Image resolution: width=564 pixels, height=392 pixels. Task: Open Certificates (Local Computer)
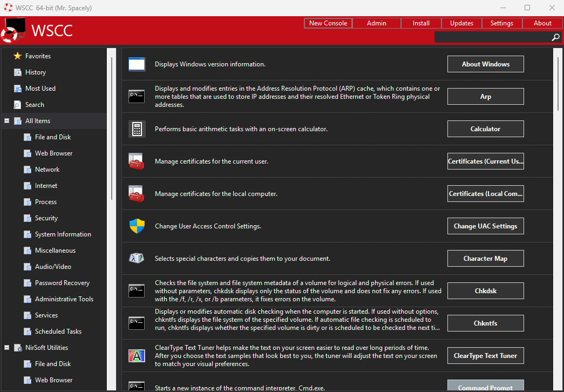[x=486, y=194]
